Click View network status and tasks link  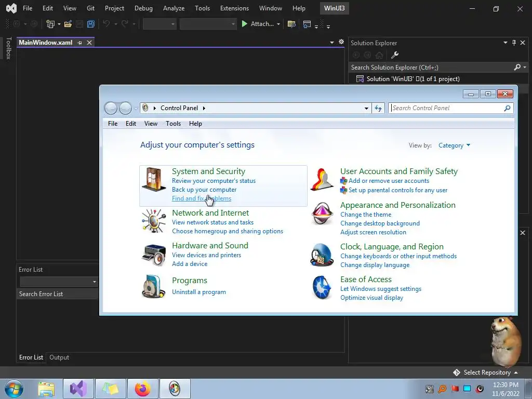coord(212,222)
